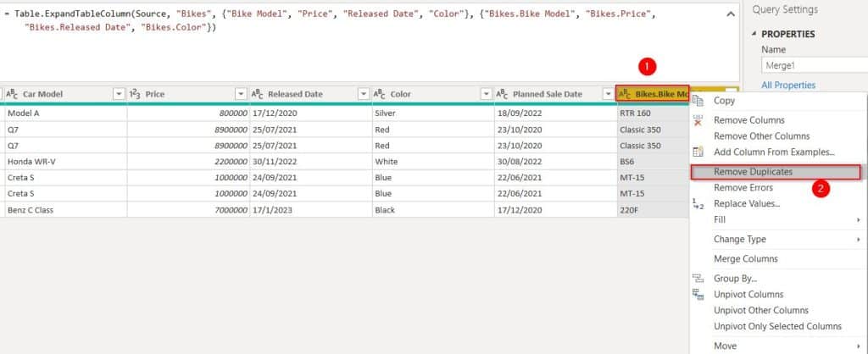This screenshot has height=354, width=868.
Task: Click the Car Model column data type icon
Action: pos(12,94)
